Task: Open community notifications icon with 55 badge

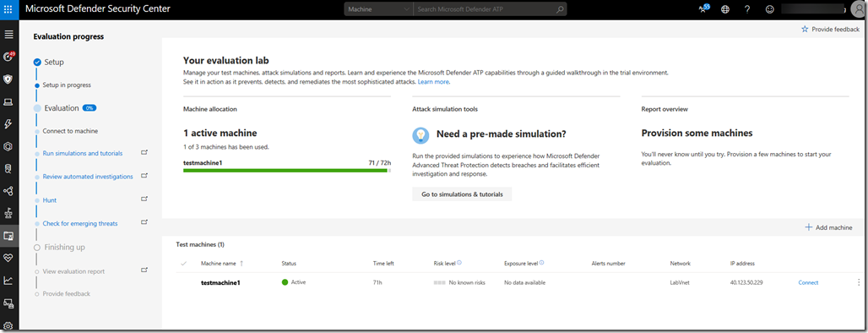Action: [x=703, y=8]
